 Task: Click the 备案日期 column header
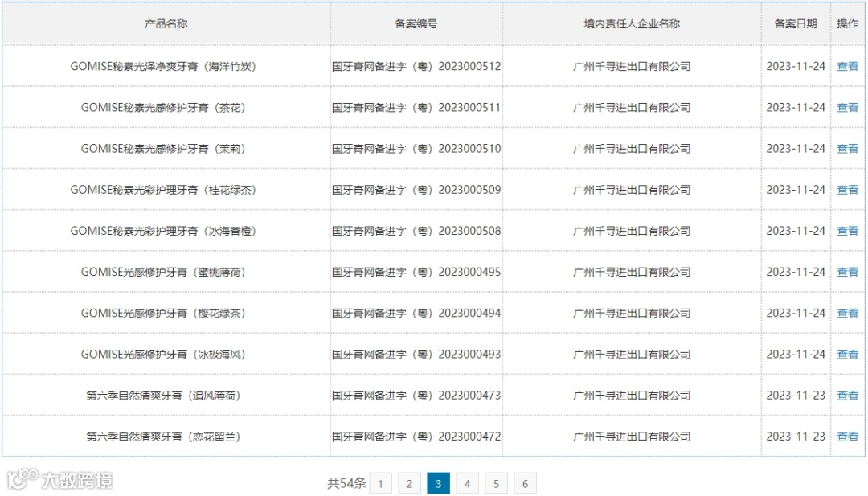(796, 24)
